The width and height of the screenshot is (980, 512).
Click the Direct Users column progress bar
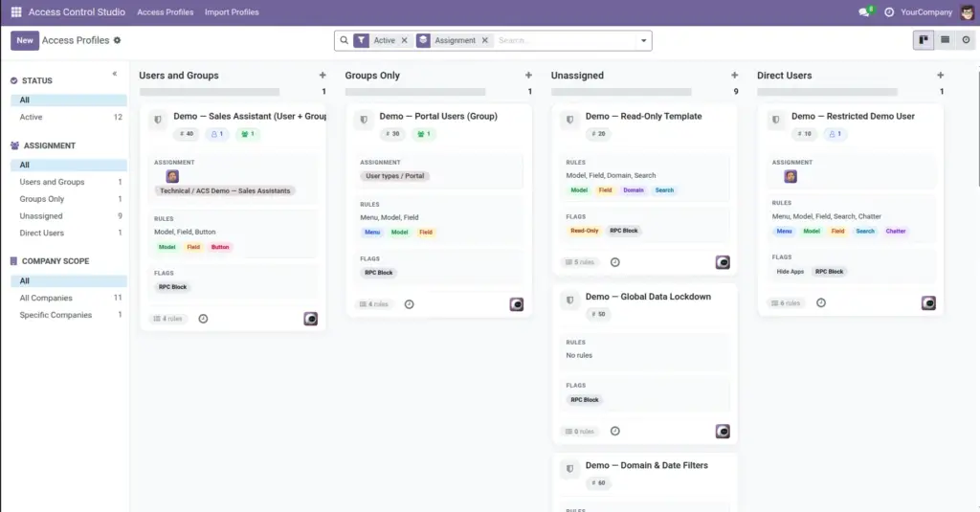(828, 92)
